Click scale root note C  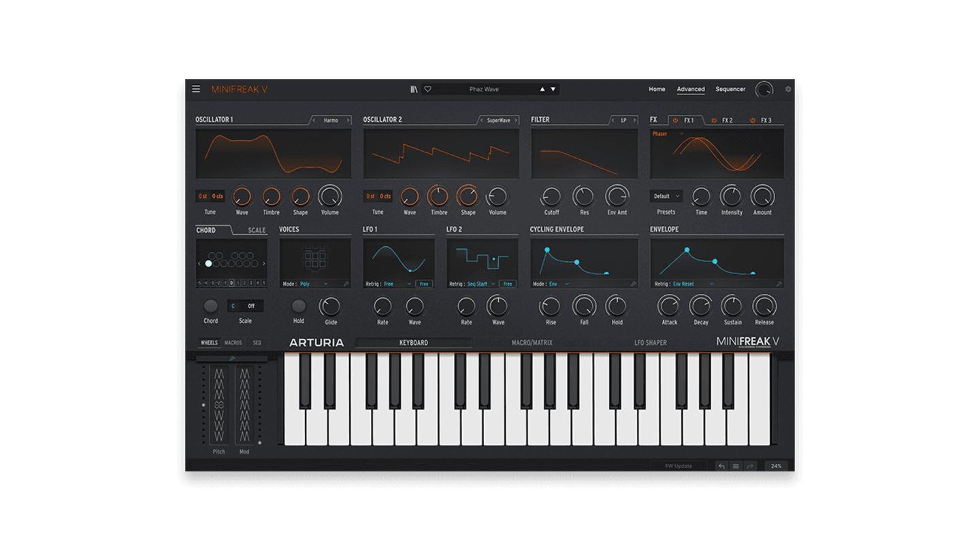(x=233, y=306)
